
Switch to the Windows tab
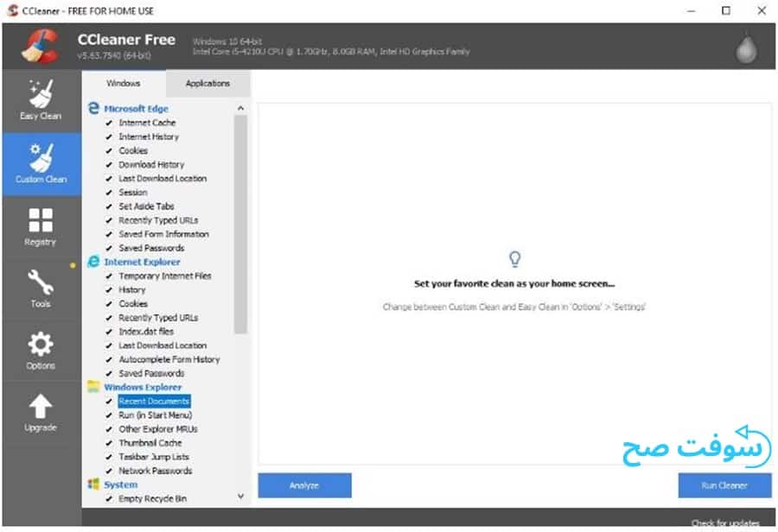124,83
